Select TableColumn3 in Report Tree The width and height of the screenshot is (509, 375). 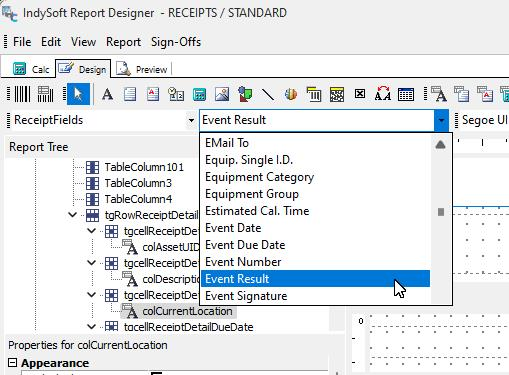138,183
